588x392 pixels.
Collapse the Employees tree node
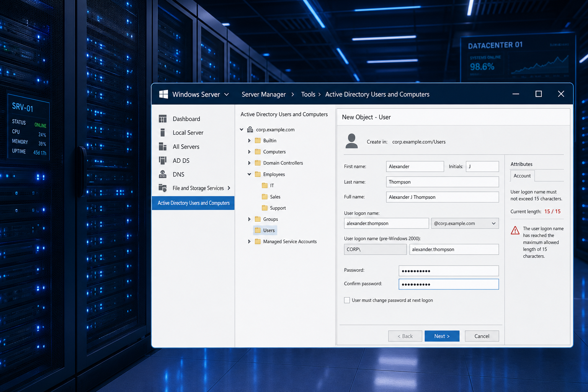pyautogui.click(x=249, y=174)
